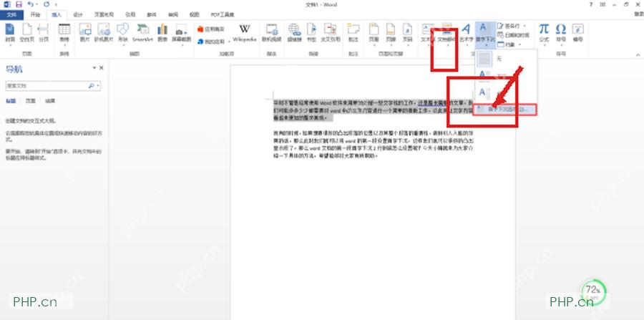
Task: Insert a chart (图表)
Action: [x=162, y=33]
